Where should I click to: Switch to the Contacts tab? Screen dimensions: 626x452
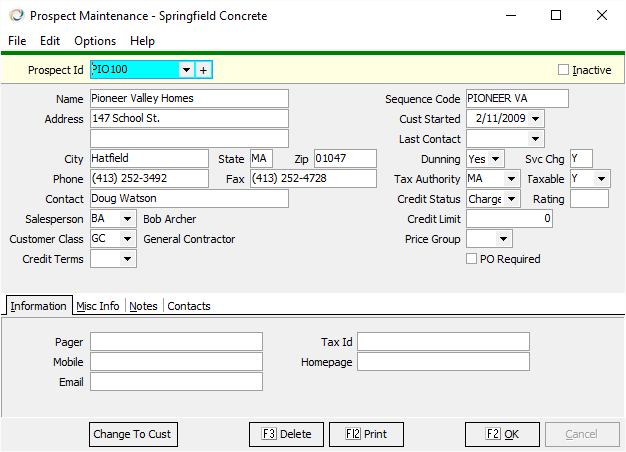coord(189,306)
